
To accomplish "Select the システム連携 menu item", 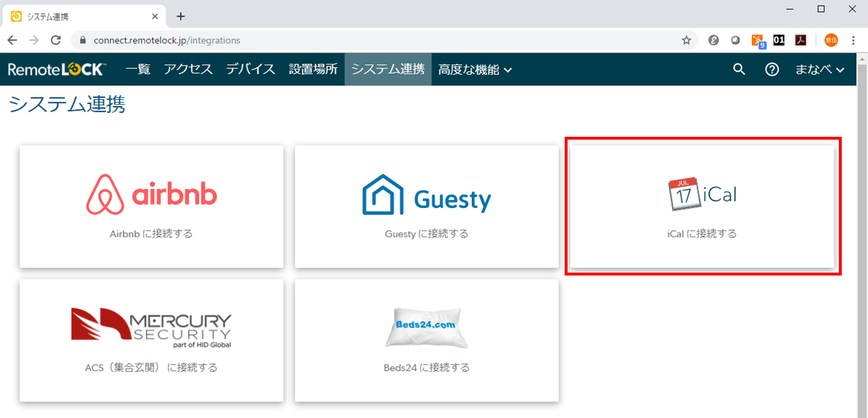I will pos(388,70).
